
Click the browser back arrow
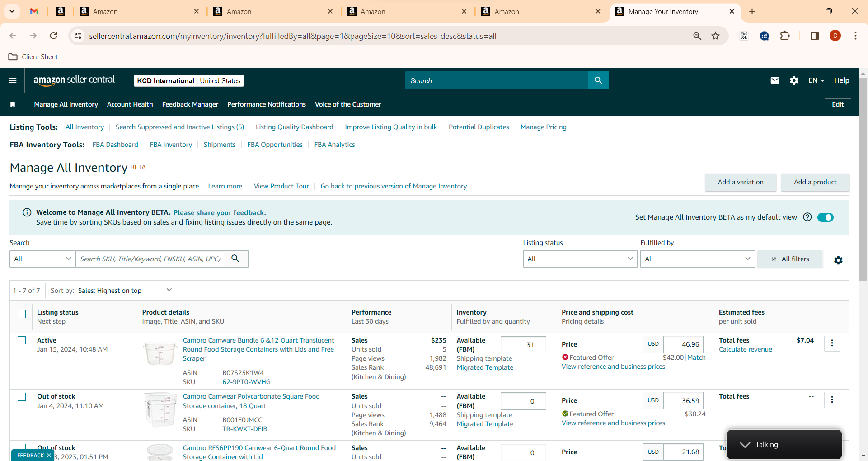(13, 36)
